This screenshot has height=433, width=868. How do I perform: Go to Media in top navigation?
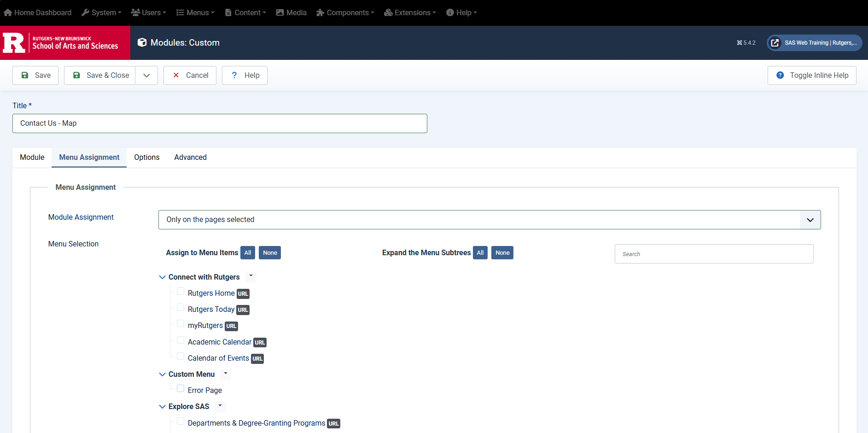[x=291, y=12]
